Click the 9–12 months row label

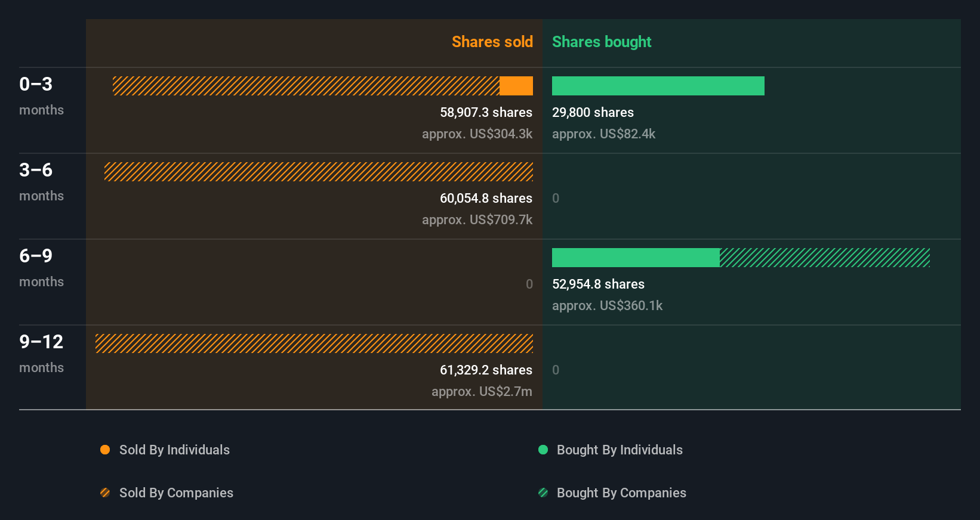pyautogui.click(x=41, y=354)
